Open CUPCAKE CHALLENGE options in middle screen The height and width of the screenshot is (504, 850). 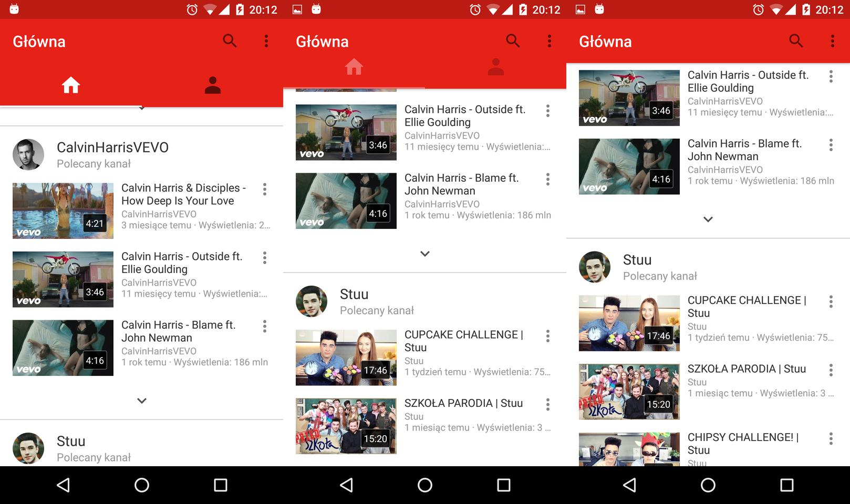coord(548,335)
